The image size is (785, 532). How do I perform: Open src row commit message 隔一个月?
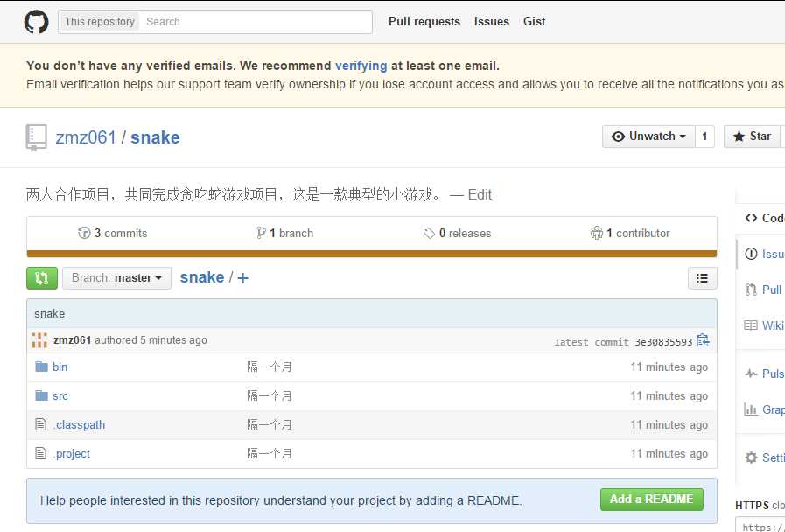[x=270, y=395]
